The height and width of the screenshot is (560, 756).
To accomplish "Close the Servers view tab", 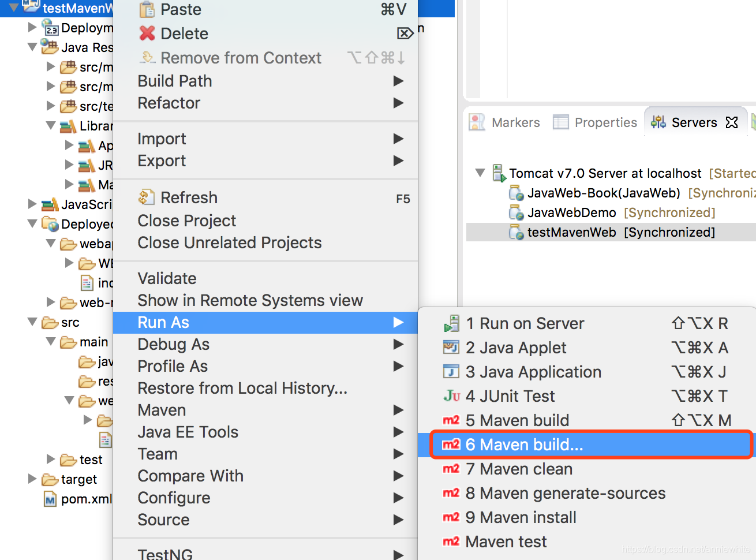I will point(732,122).
